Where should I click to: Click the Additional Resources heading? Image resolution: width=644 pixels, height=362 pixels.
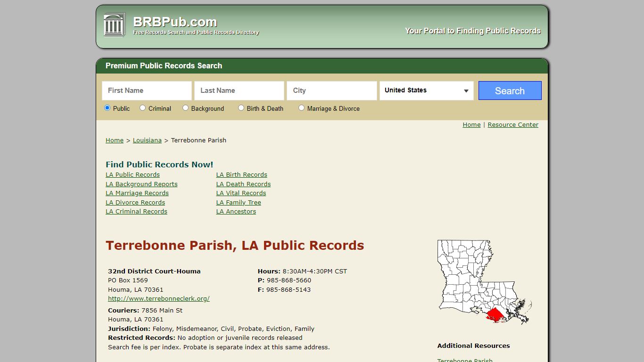point(473,346)
